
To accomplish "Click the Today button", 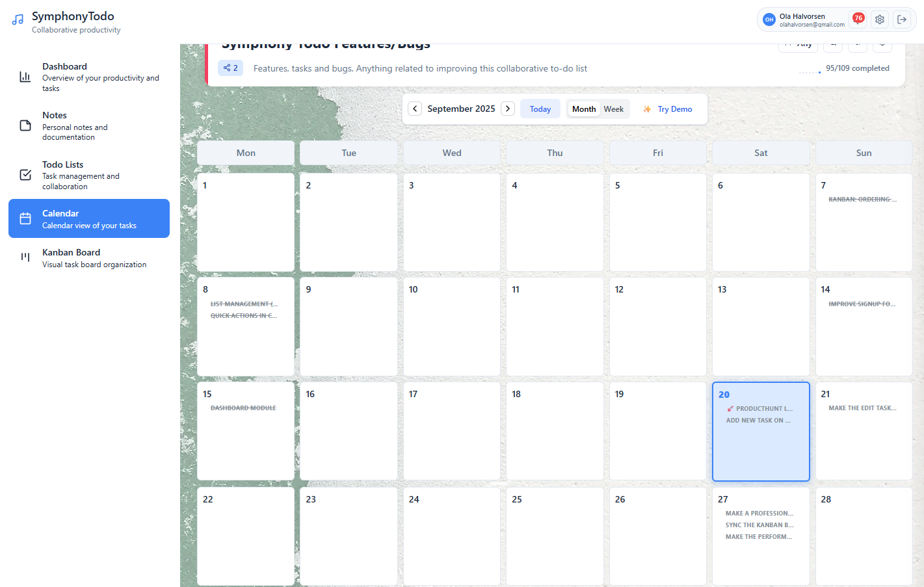I will 540,109.
